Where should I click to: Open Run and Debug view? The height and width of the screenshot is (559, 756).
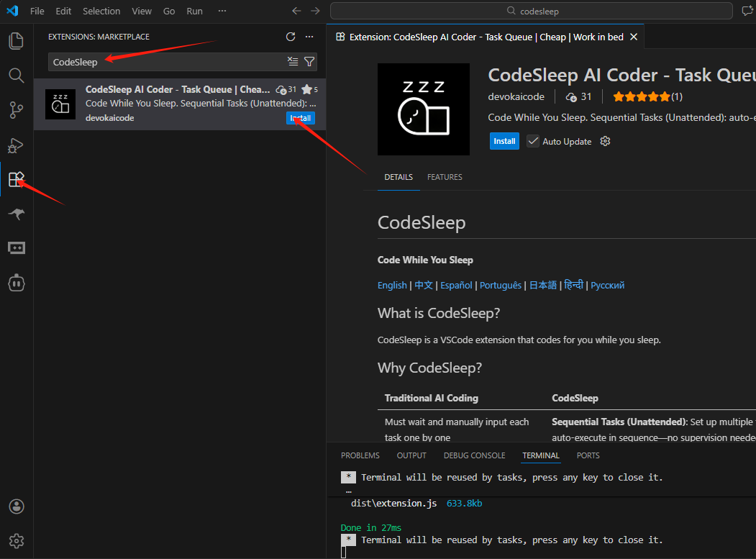coord(16,145)
